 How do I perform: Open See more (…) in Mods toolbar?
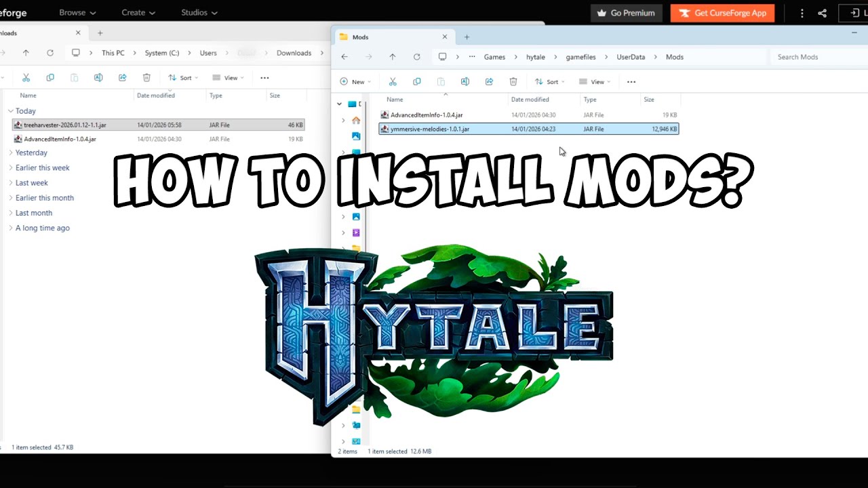click(631, 82)
